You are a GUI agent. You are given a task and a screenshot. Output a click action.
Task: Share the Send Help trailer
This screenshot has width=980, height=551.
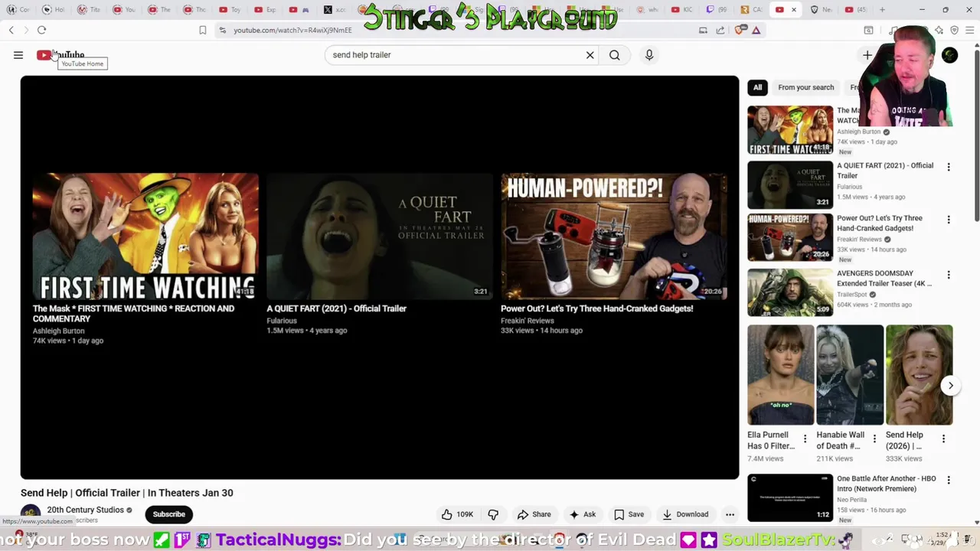pos(534,514)
